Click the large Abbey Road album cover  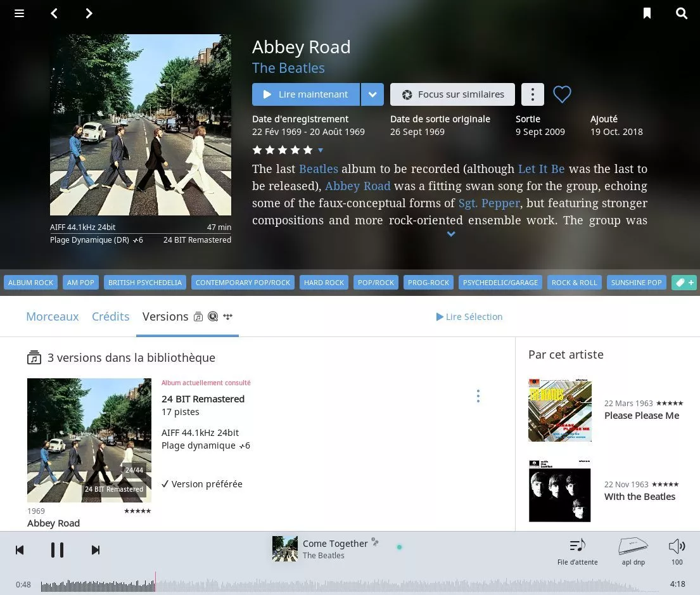click(141, 125)
